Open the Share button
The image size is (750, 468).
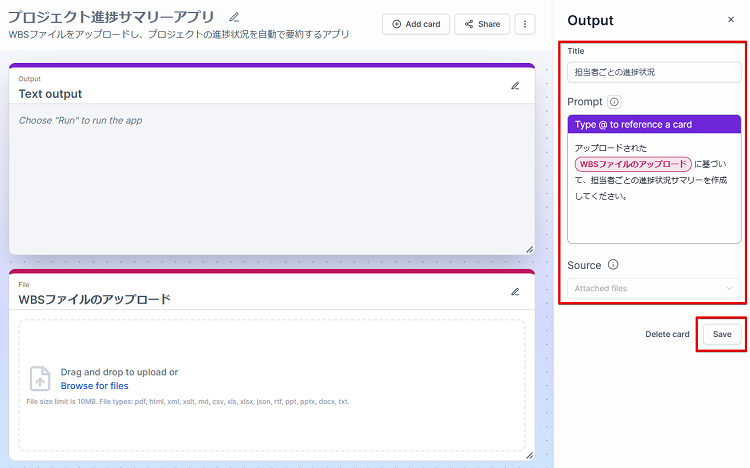(x=482, y=24)
